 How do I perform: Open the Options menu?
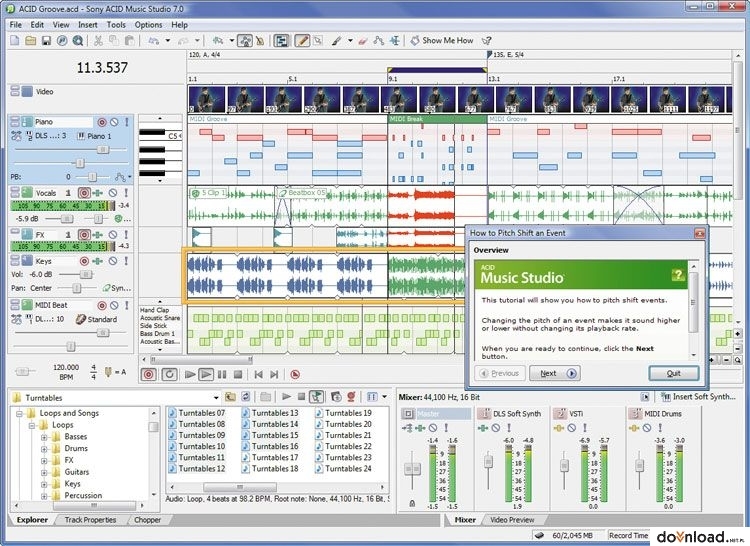pos(148,25)
